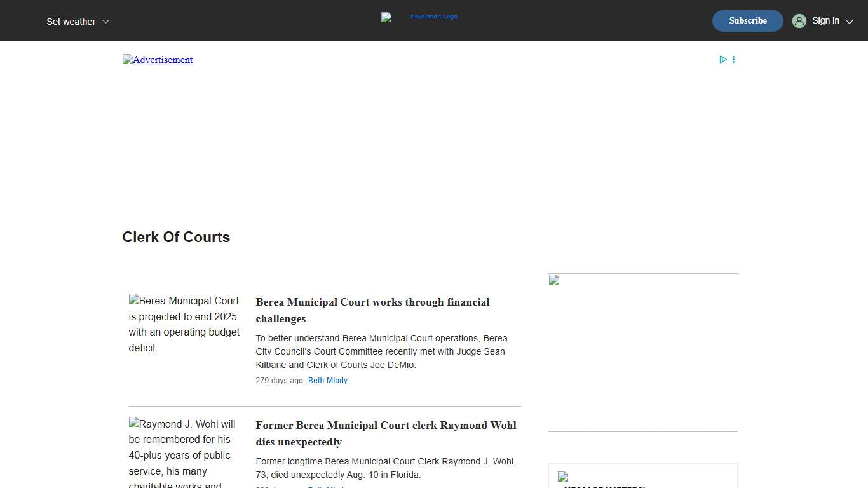The image size is (868, 488).
Task: Expand the Set weather chevron arrow
Action: click(x=106, y=22)
